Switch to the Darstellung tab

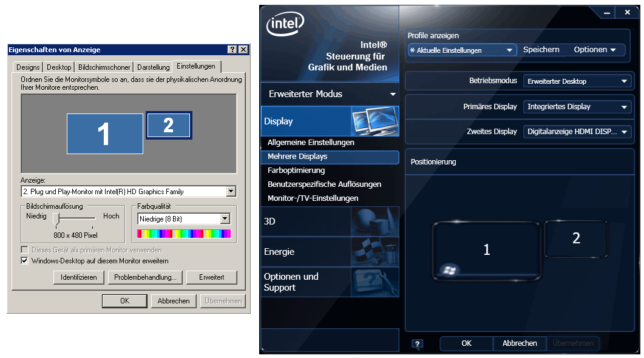153,67
